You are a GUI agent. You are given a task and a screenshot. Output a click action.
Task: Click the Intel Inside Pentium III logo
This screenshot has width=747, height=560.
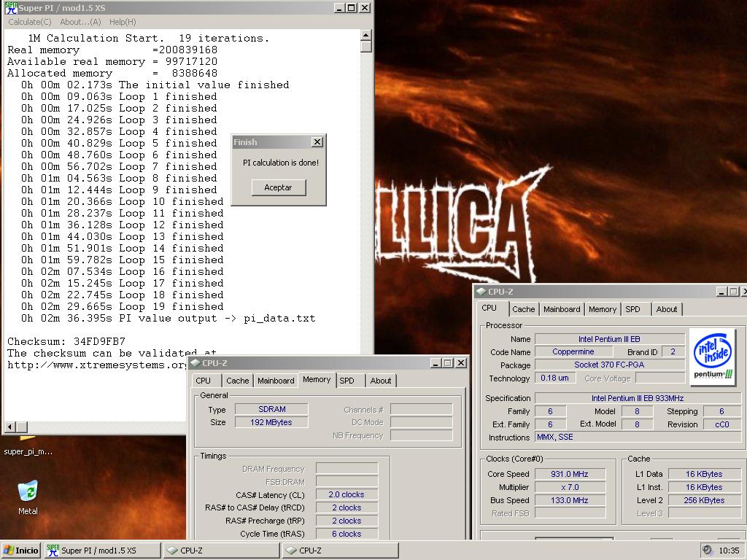(x=712, y=356)
